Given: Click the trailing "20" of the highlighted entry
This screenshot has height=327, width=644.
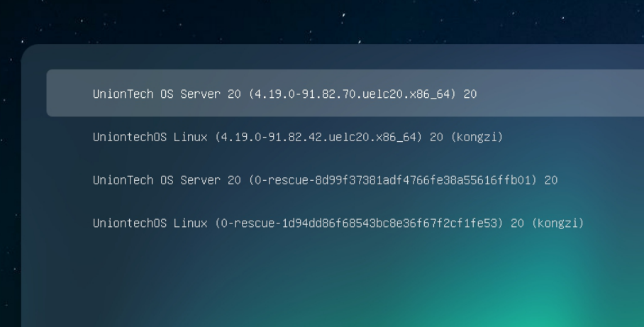Looking at the screenshot, I should pos(470,94).
